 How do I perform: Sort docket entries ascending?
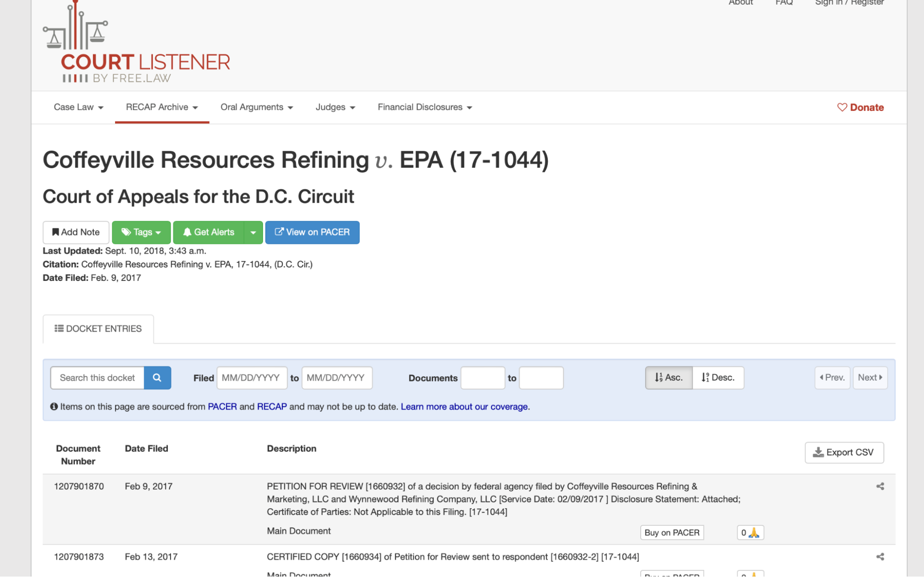click(x=668, y=377)
